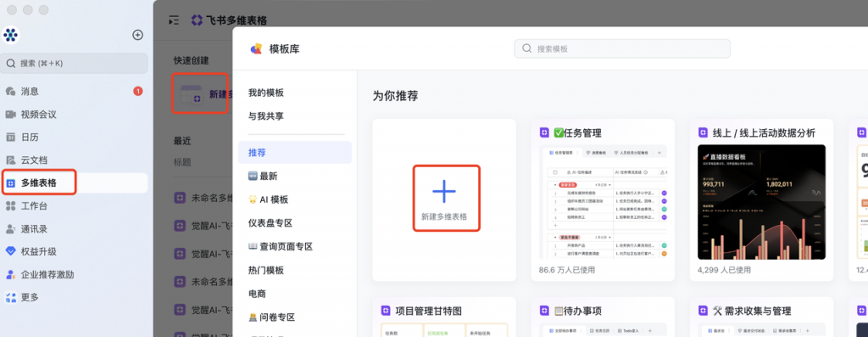This screenshot has width=868, height=337.
Task: Open the 项目管理甘特图 template card
Action: [x=444, y=317]
